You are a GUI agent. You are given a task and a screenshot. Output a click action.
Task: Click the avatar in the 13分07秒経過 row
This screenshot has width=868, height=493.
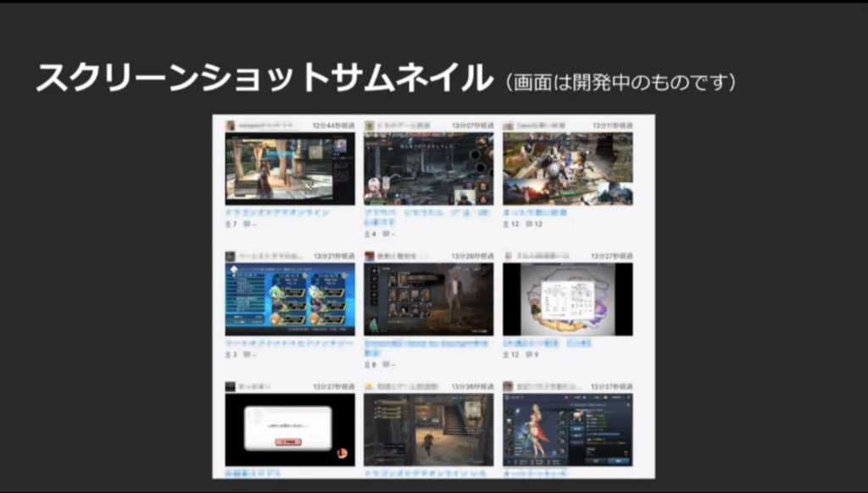coord(370,125)
